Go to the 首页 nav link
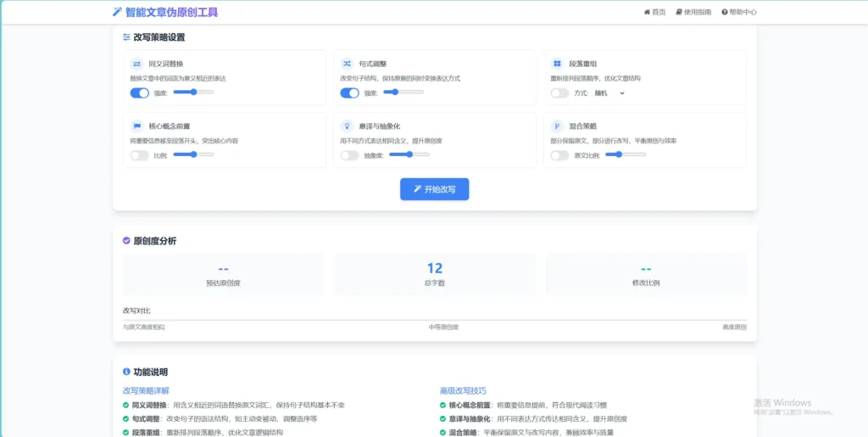 tap(655, 12)
